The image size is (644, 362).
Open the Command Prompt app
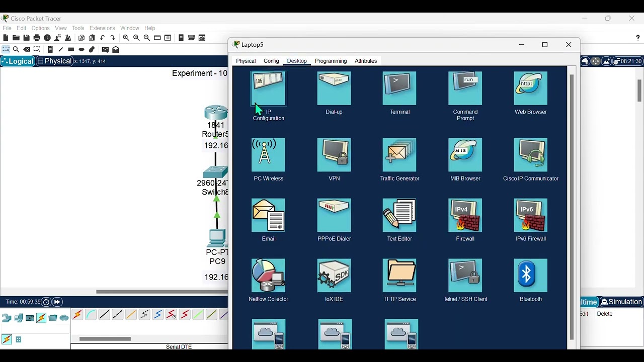pos(465,88)
